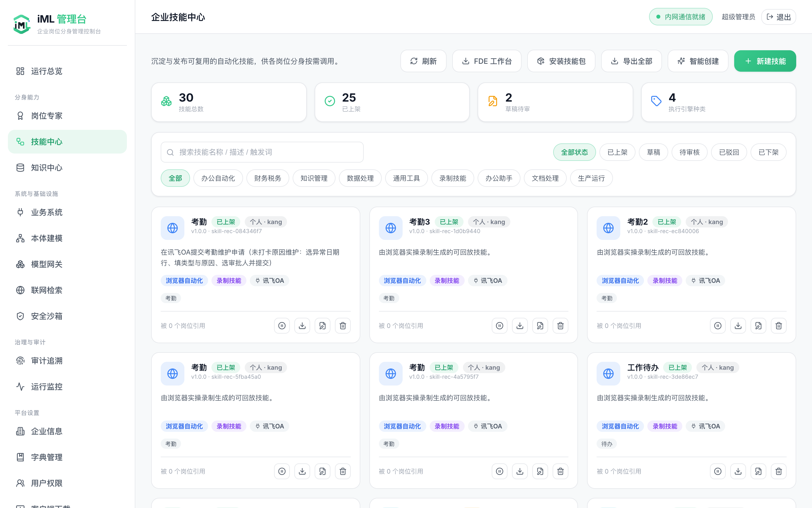Pause the 考勤3 skill
This screenshot has width=812, height=508.
tap(500, 326)
